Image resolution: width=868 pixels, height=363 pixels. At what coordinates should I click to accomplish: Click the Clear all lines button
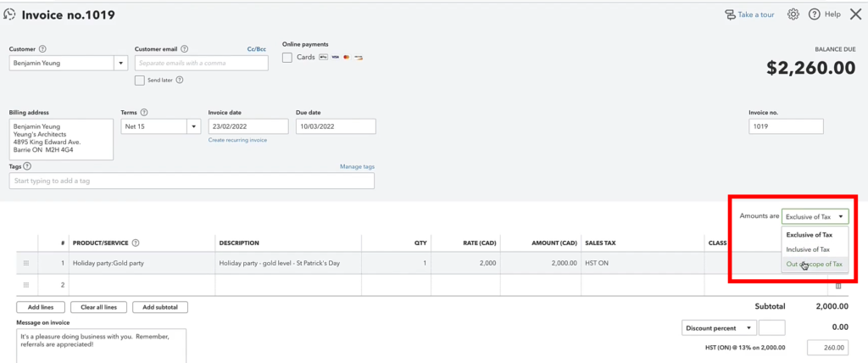coord(99,307)
